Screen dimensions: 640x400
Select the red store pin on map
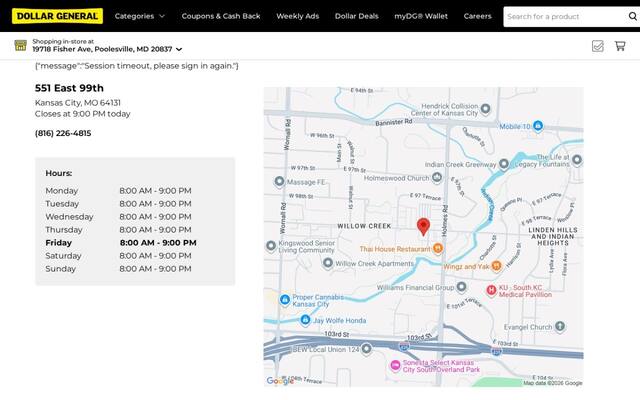tap(423, 227)
